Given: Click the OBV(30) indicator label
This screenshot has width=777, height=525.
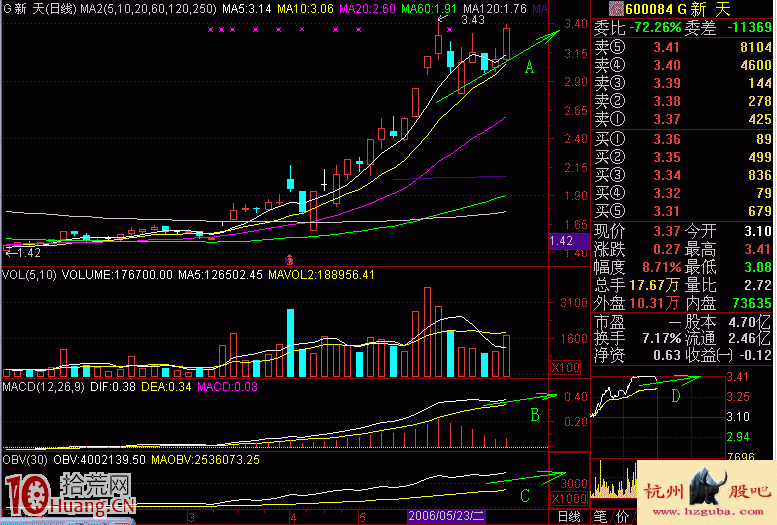Looking at the screenshot, I should coord(24,459).
